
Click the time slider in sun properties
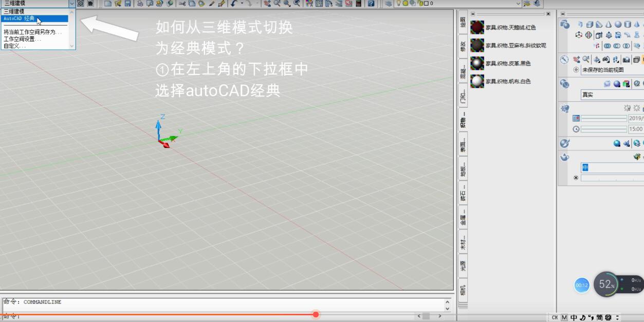point(604,129)
